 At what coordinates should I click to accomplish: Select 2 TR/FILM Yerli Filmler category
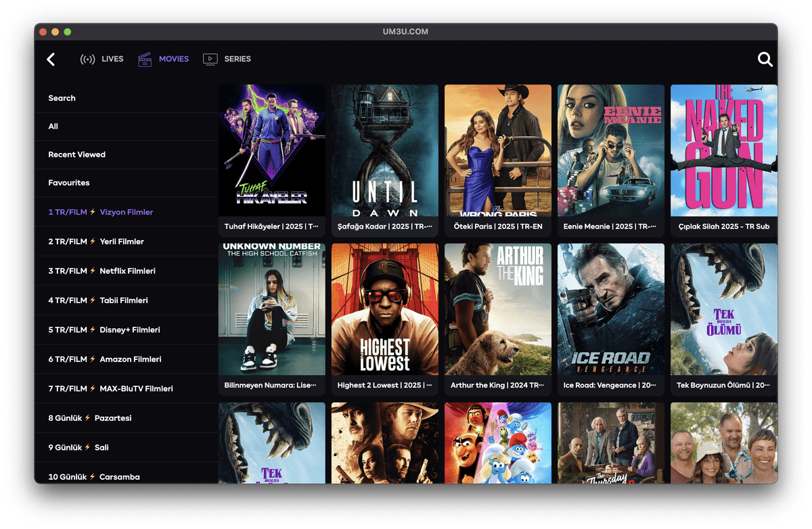127,241
